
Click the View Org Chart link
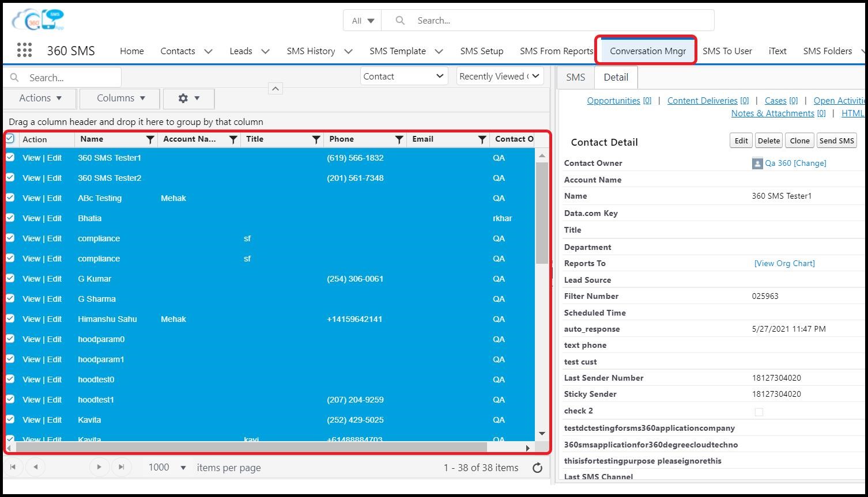[x=784, y=263]
